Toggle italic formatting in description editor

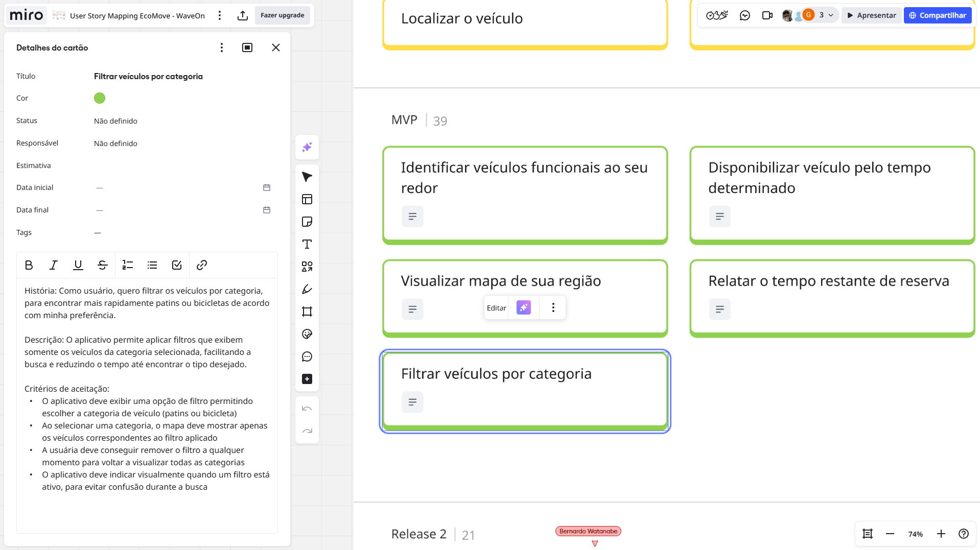[x=53, y=265]
